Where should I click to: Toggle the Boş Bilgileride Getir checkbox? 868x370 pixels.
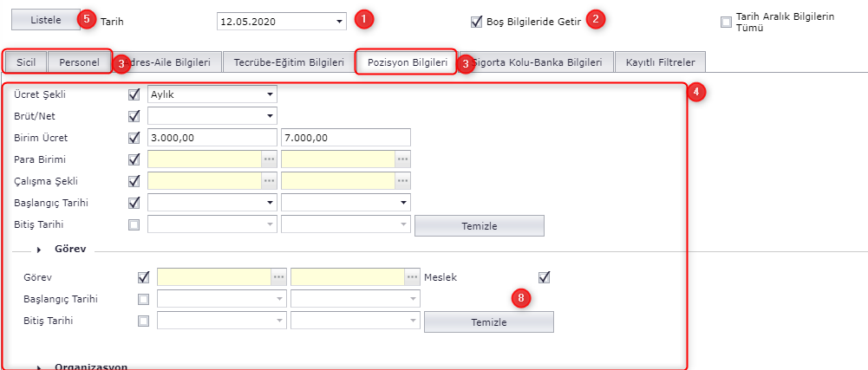(476, 21)
